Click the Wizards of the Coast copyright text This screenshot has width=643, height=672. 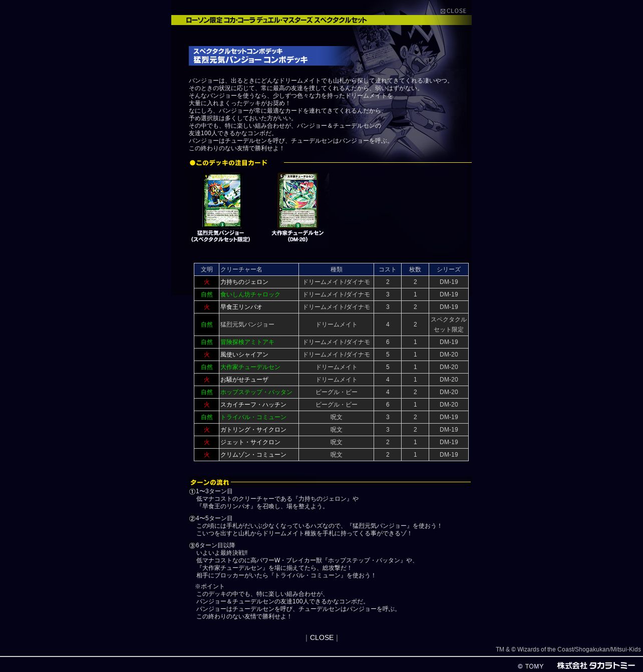tap(568, 649)
